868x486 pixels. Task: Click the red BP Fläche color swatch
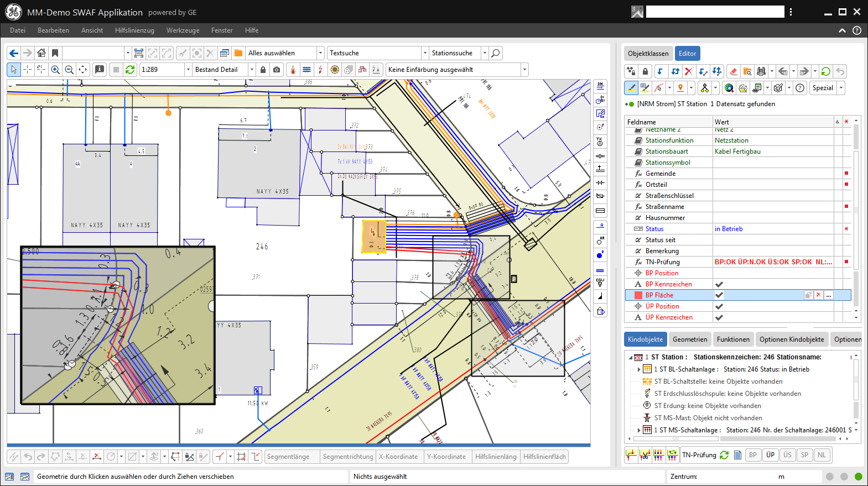pyautogui.click(x=638, y=295)
